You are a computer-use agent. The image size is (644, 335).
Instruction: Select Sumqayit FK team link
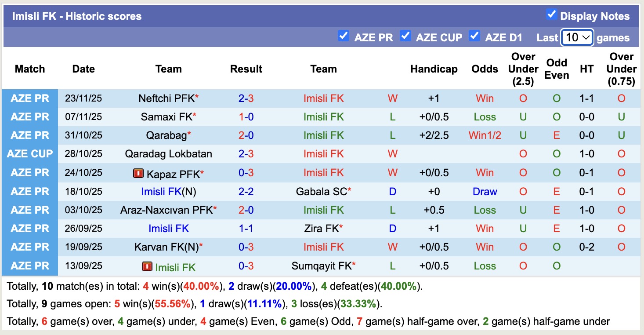pos(322,266)
